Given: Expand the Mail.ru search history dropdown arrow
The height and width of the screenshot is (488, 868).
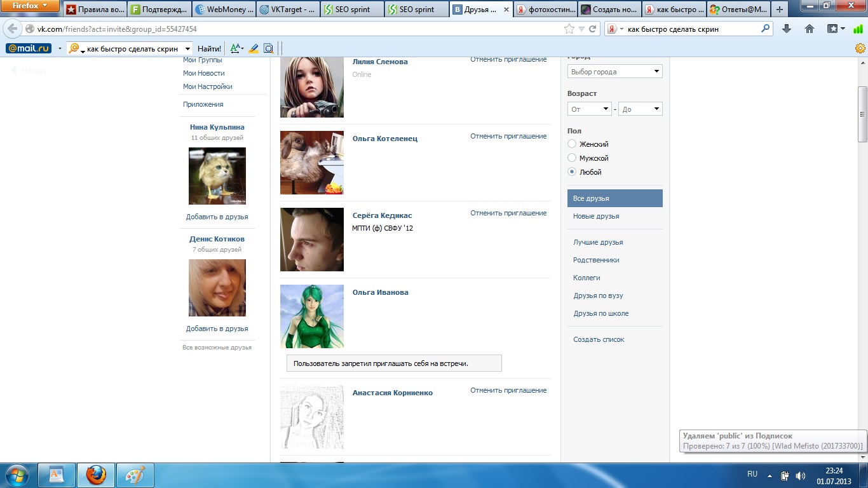Looking at the screenshot, I should coord(187,48).
